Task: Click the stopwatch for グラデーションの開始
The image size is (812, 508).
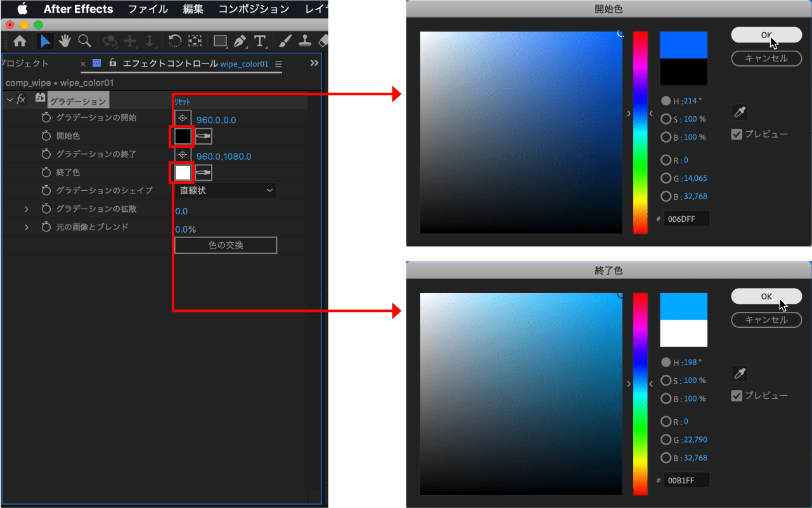Action: point(46,118)
